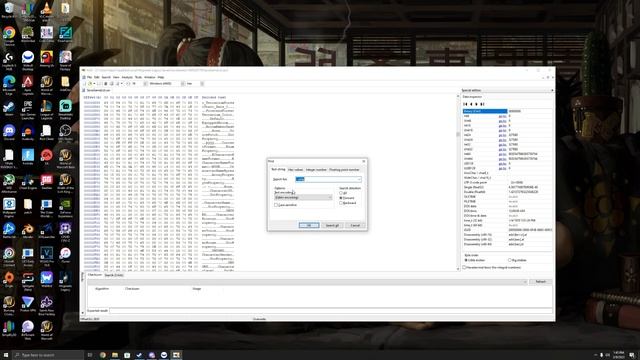
Task: Click the Save toolbar icon in HxD
Action: click(x=106, y=84)
